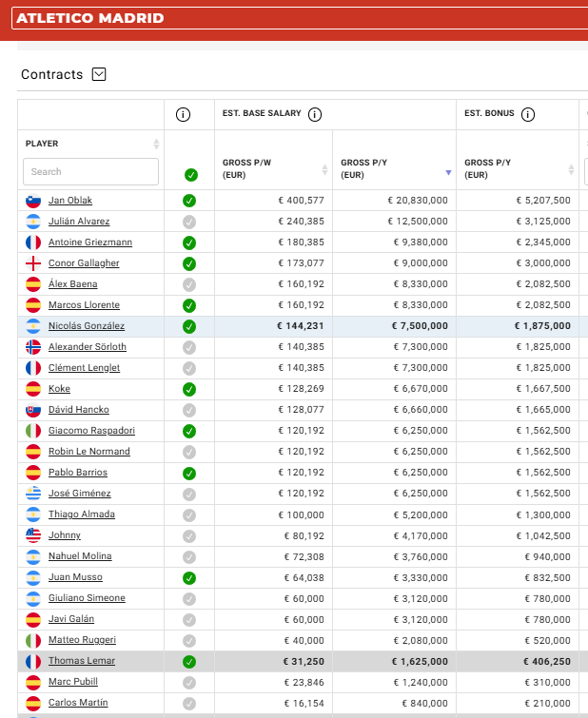
Task: Click Nicolás González's green verified checkmark
Action: 189,326
